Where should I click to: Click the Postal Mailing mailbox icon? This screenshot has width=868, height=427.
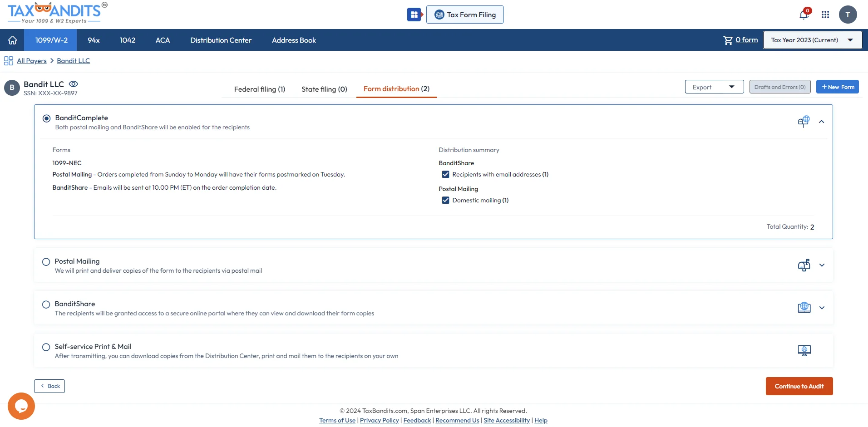[804, 265]
